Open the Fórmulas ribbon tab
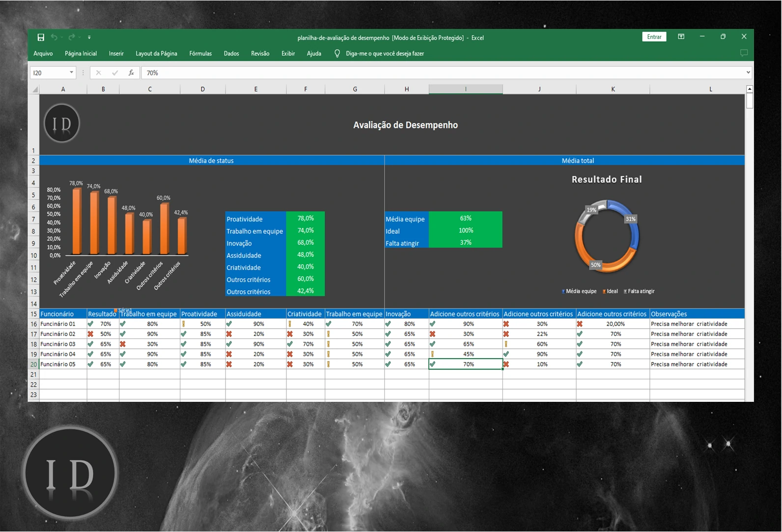This screenshot has height=532, width=782. (x=200, y=54)
